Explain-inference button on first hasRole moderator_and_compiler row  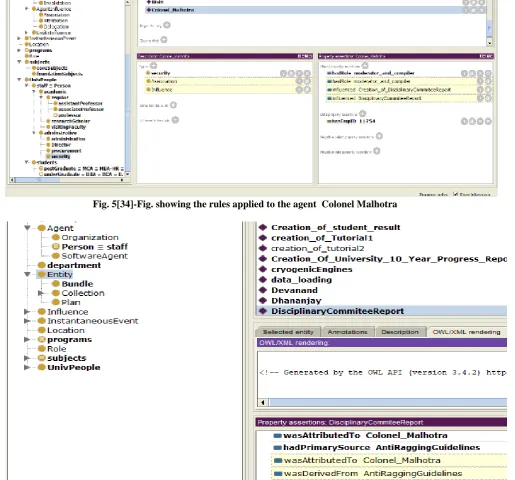(464, 73)
